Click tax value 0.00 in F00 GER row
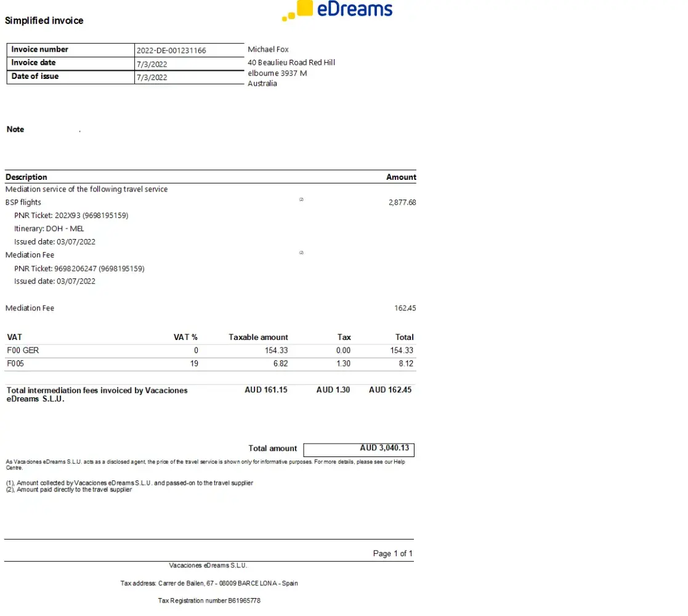The width and height of the screenshot is (688, 616). click(x=343, y=350)
